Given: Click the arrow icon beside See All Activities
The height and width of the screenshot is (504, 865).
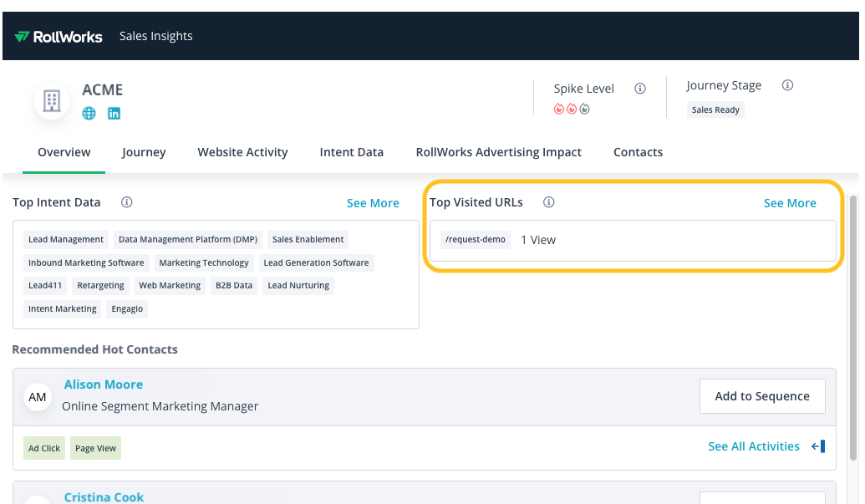Looking at the screenshot, I should pyautogui.click(x=819, y=446).
